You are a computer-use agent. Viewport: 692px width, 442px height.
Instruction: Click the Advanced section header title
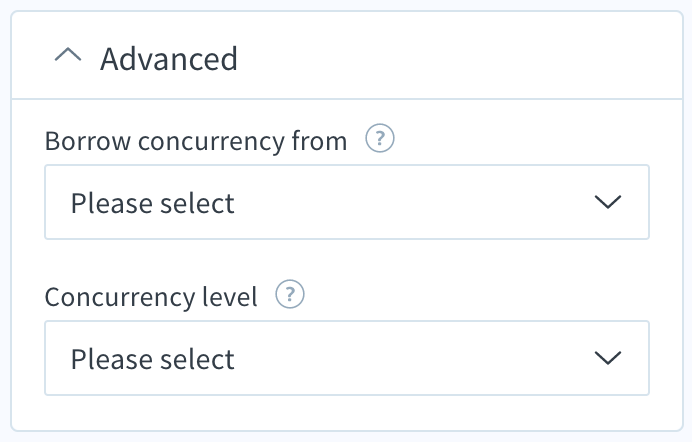(x=169, y=59)
